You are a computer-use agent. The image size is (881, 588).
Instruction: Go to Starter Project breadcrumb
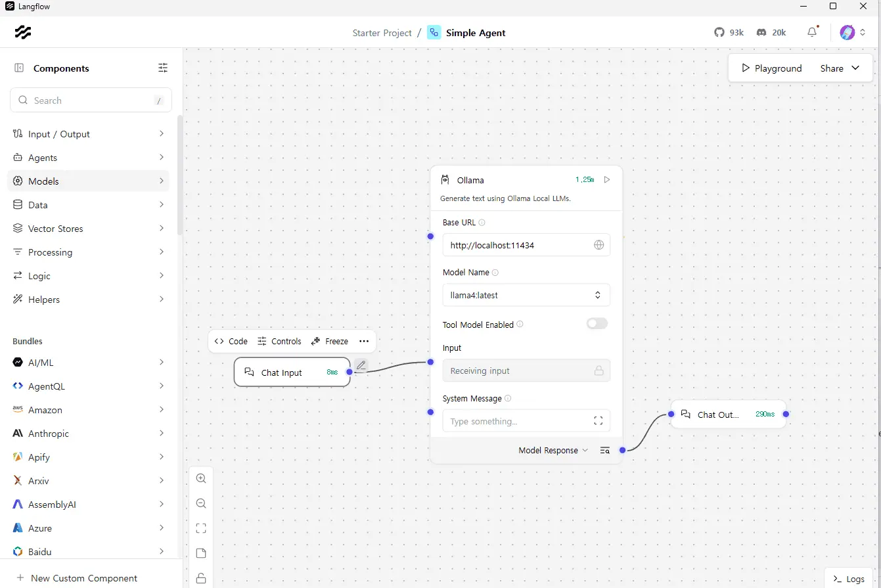382,33
